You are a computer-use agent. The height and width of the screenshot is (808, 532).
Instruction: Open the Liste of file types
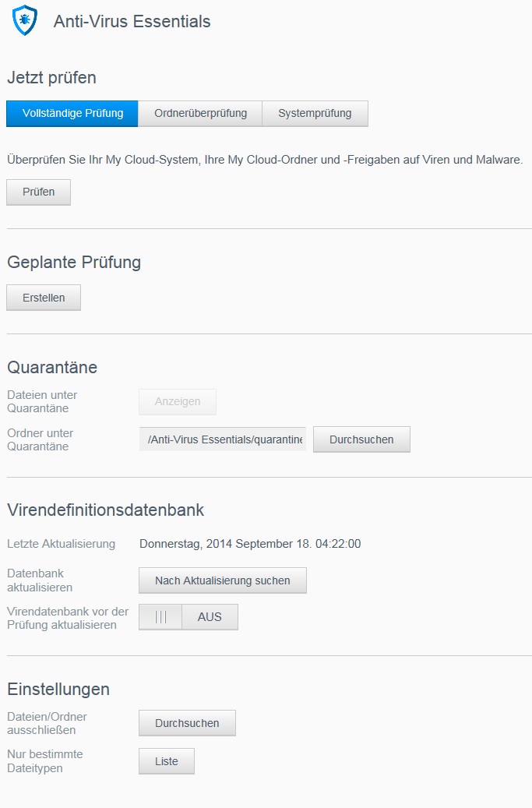pos(167,761)
